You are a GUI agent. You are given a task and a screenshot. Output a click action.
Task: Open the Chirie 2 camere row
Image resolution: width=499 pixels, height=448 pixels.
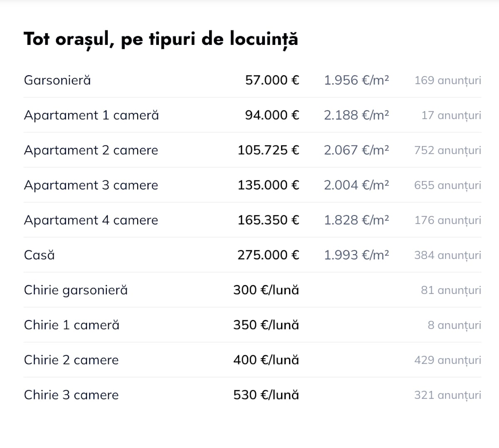click(x=252, y=359)
